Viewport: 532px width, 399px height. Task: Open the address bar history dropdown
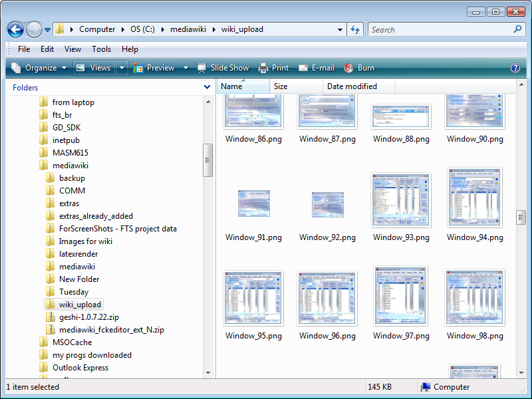(340, 30)
